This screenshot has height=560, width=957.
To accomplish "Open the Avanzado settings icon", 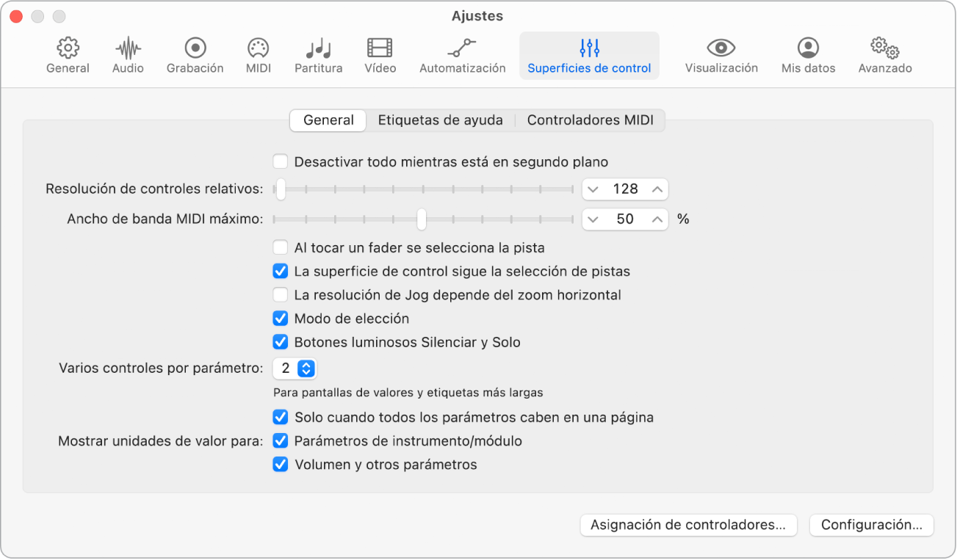I will pos(884,54).
